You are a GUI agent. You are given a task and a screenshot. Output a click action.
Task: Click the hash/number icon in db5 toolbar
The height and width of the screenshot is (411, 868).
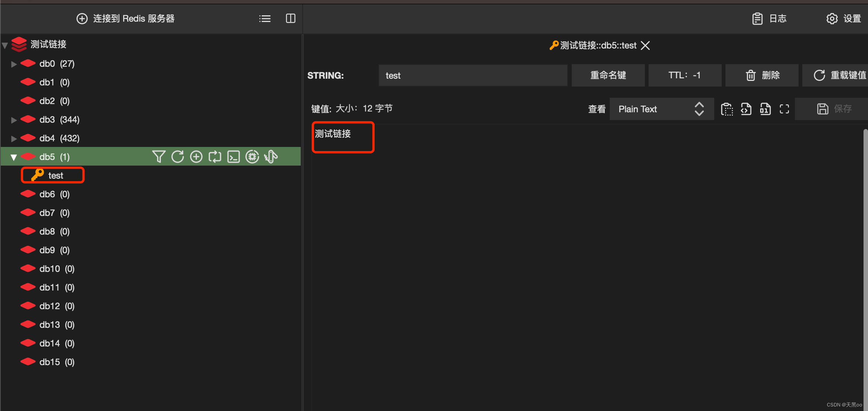[x=252, y=156]
